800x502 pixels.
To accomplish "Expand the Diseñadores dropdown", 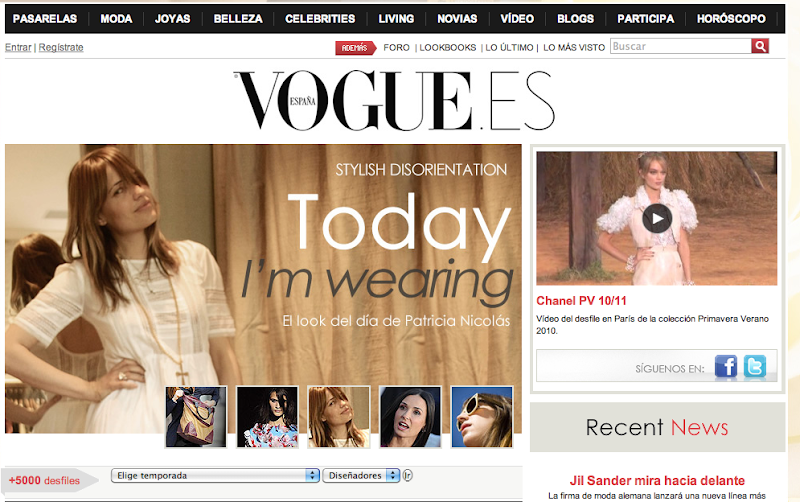I will (361, 475).
